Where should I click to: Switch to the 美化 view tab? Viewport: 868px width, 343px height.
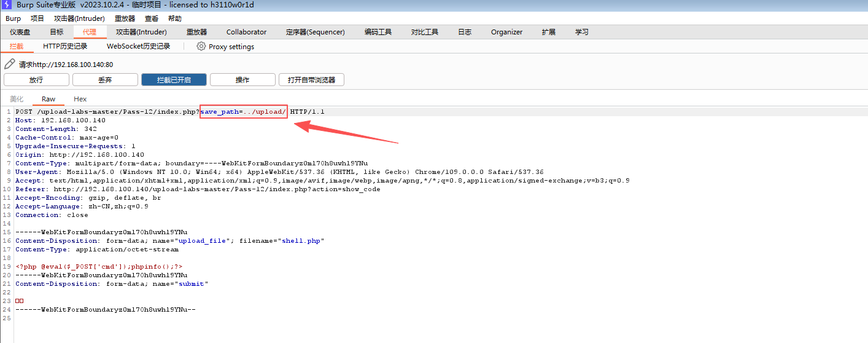17,99
